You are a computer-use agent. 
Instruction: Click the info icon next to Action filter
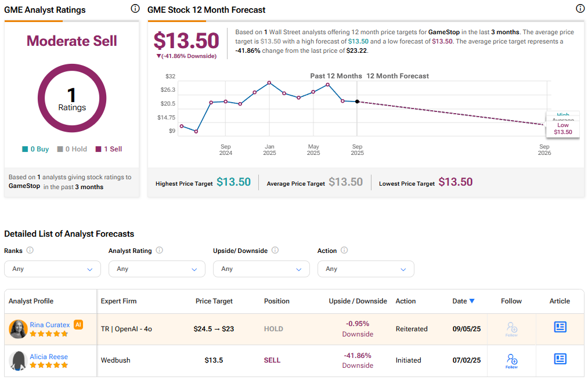pos(344,250)
